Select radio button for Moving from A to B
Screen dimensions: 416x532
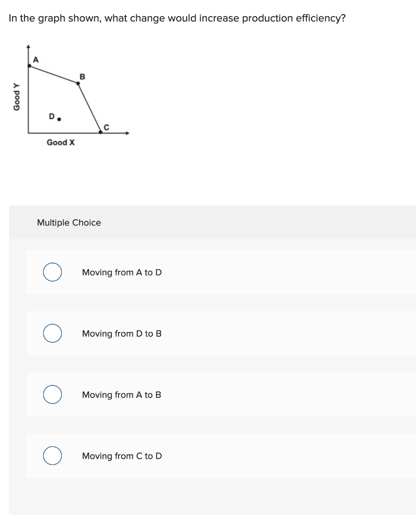click(52, 395)
